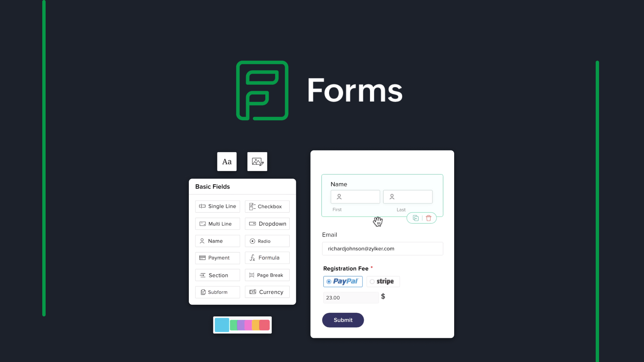Image resolution: width=644 pixels, height=362 pixels.
Task: Click the Payment field icon
Action: [202, 257]
